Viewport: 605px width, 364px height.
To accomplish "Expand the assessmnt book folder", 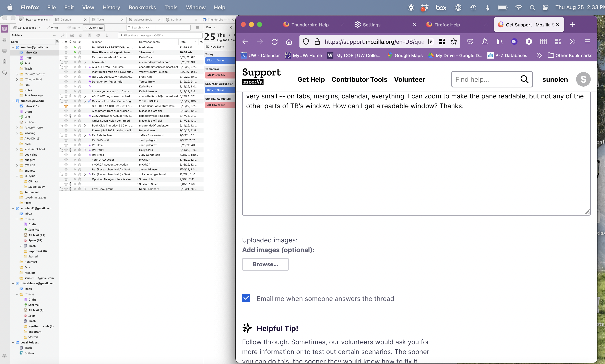I will [x=17, y=149].
